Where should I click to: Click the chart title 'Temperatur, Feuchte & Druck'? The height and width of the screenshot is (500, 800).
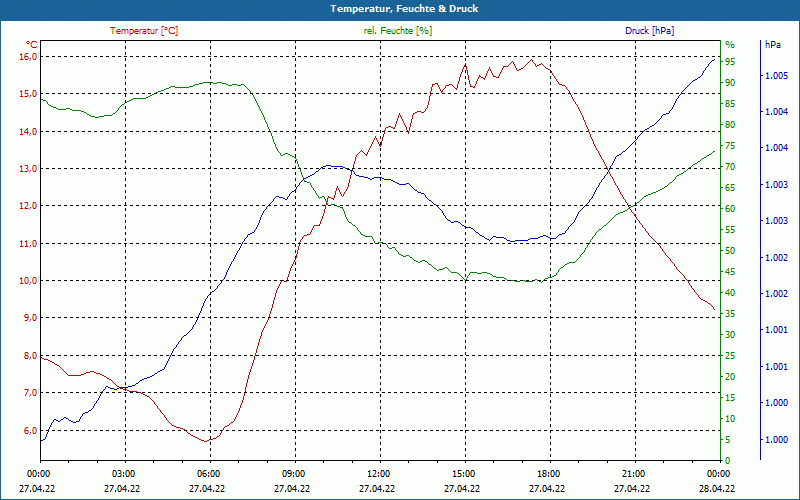tap(404, 9)
